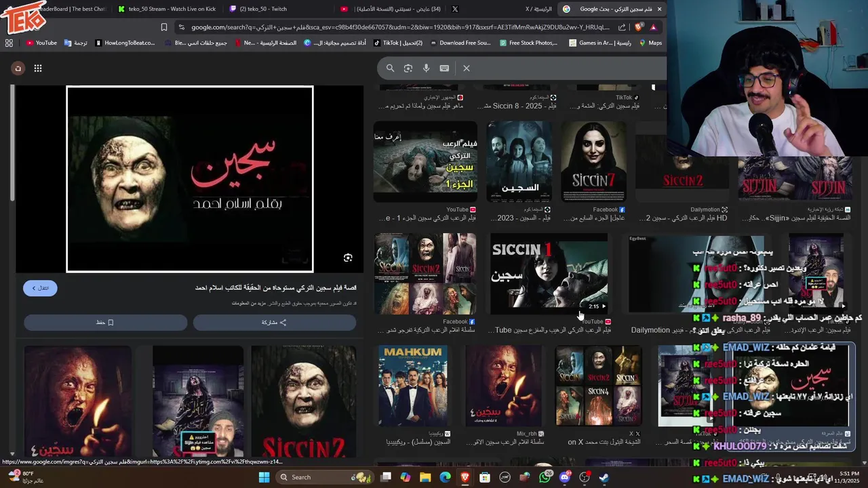This screenshot has width=868, height=488.
Task: Launch Microsoft Edge from taskbar
Action: 446,477
